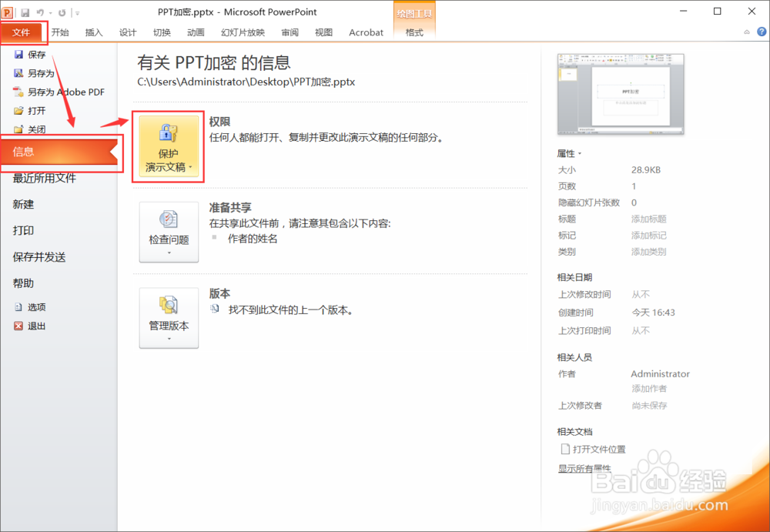Switch to the 视图 tab
The height and width of the screenshot is (532, 770).
[323, 32]
